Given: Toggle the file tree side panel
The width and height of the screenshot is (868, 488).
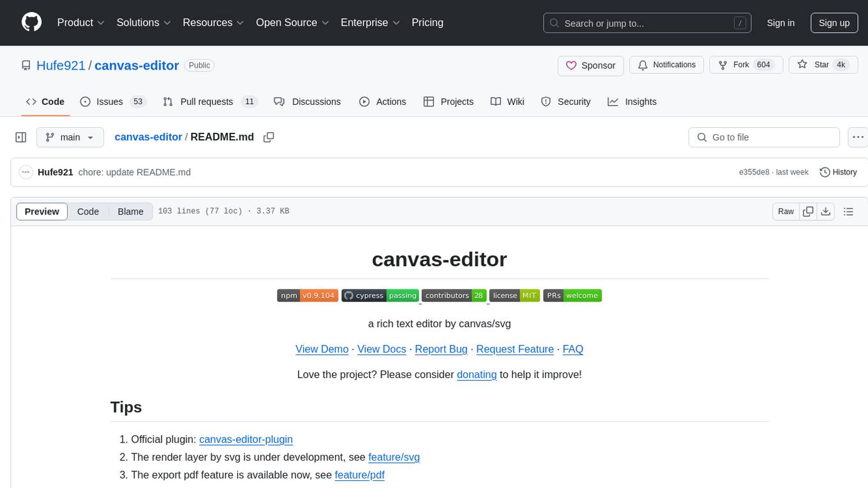Looking at the screenshot, I should [x=21, y=137].
